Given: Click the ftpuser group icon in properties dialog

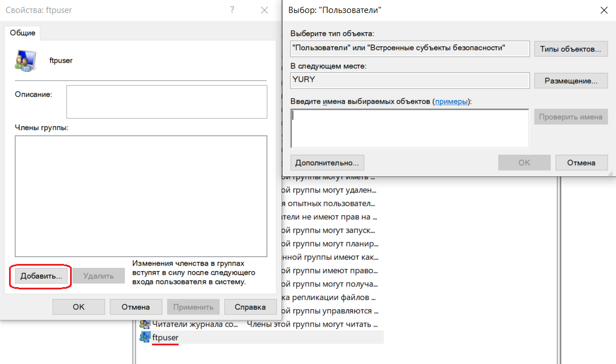Looking at the screenshot, I should click(25, 60).
